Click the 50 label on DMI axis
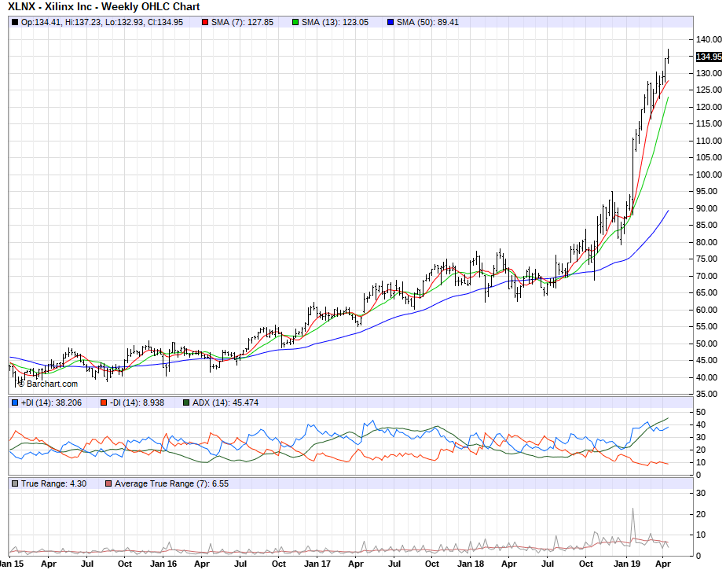The width and height of the screenshot is (726, 588). [x=701, y=413]
